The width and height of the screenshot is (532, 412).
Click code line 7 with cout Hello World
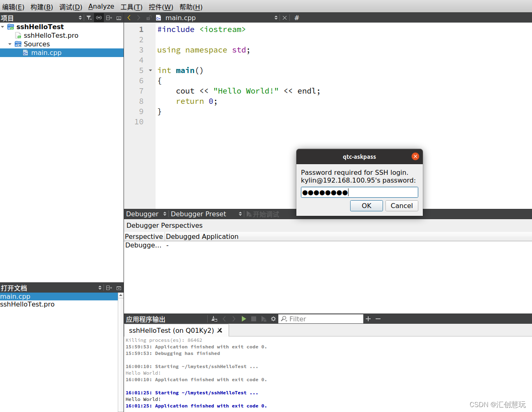248,91
